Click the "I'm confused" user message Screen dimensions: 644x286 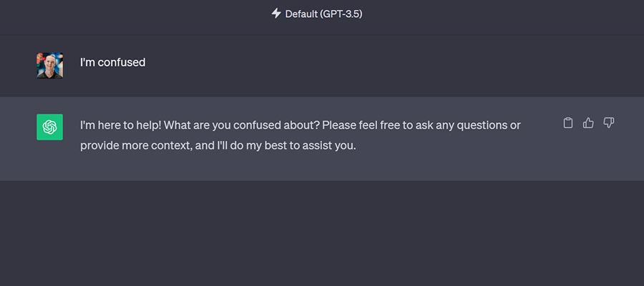(x=112, y=62)
